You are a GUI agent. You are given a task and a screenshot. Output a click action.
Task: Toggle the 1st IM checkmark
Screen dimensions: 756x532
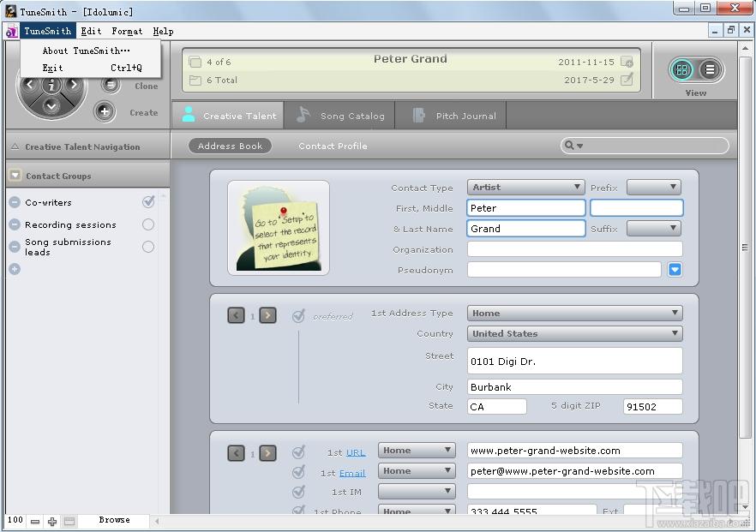click(x=298, y=492)
